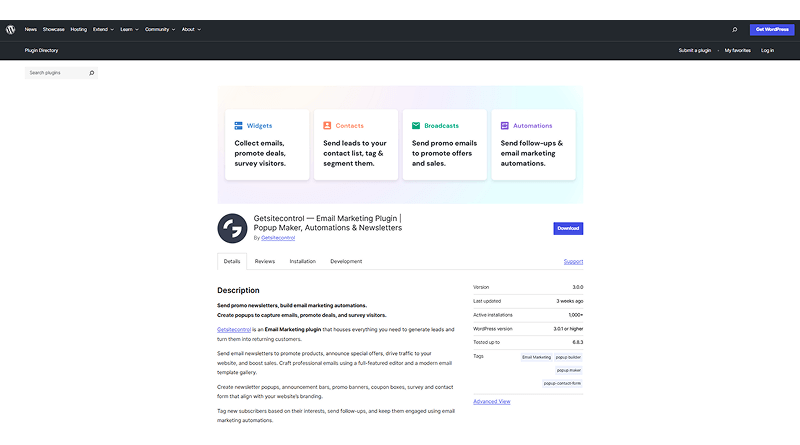800x445 pixels.
Task: Expand the Community menu dropdown
Action: coord(160,30)
